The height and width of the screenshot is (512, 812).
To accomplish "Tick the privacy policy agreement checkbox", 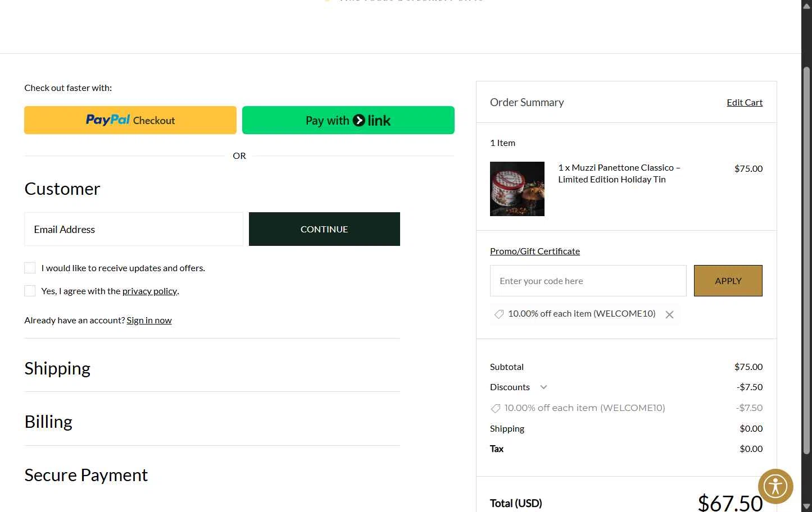I will click(30, 291).
